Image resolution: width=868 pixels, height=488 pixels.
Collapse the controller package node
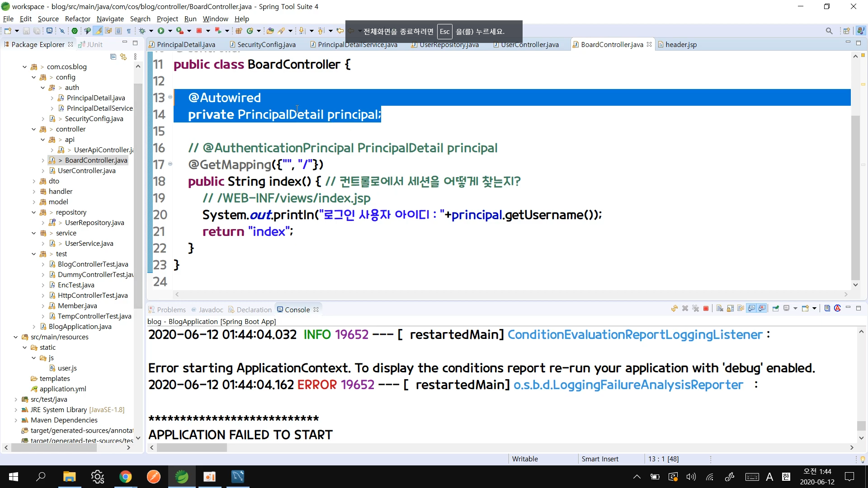pyautogui.click(x=34, y=129)
